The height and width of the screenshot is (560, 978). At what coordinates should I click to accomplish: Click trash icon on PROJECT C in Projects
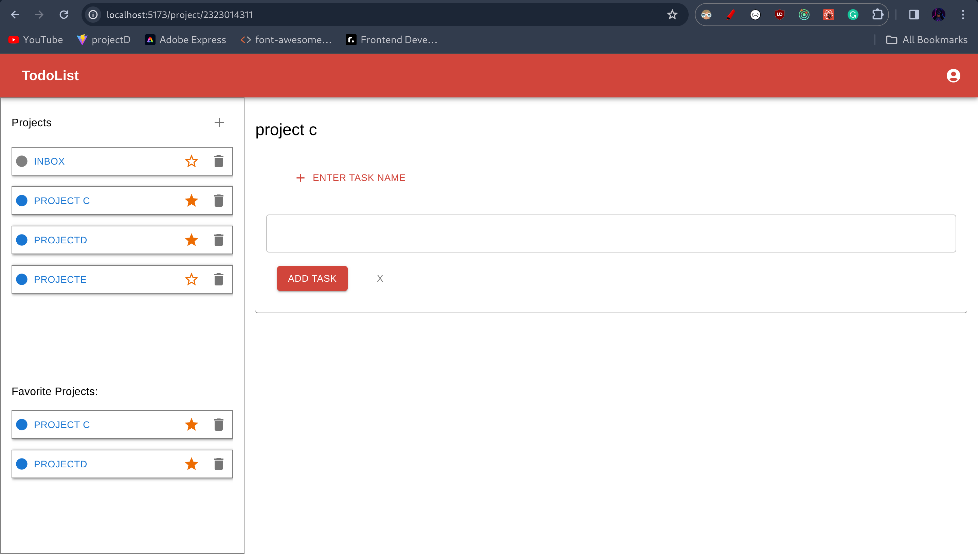click(x=219, y=200)
